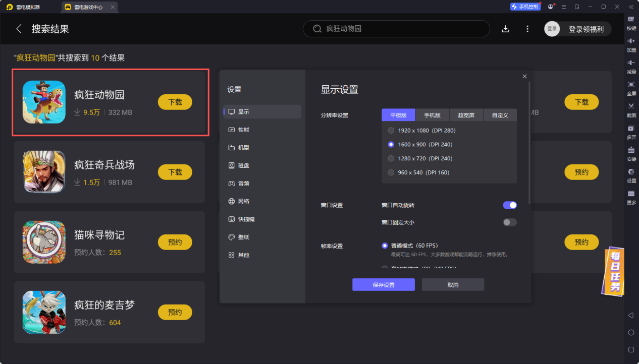639x364 pixels.
Task: Open 其他 settings category
Action: [262, 255]
